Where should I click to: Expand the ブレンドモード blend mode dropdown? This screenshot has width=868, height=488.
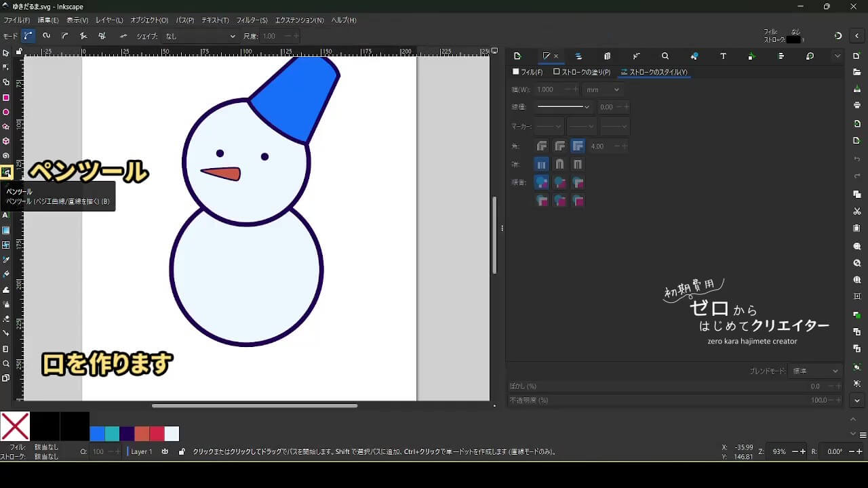pyautogui.click(x=816, y=371)
